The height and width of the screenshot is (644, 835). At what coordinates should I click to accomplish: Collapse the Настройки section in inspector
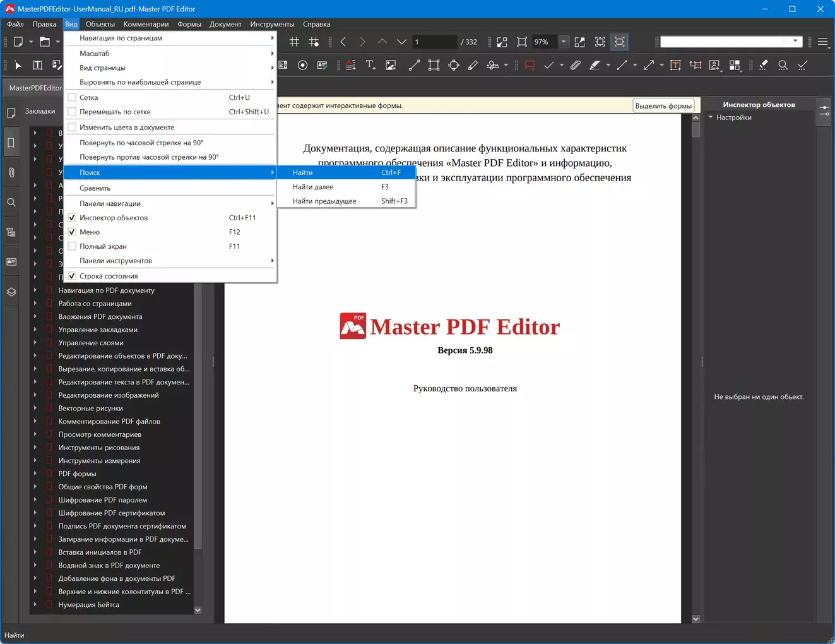pyautogui.click(x=711, y=117)
